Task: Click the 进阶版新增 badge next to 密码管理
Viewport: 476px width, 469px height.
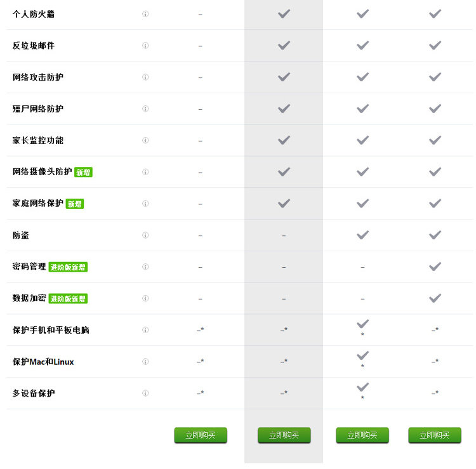Action: tap(68, 267)
